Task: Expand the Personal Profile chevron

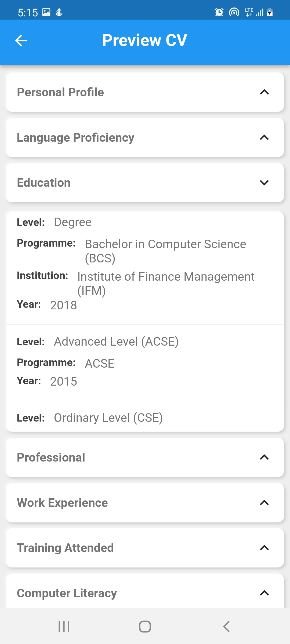Action: [264, 92]
